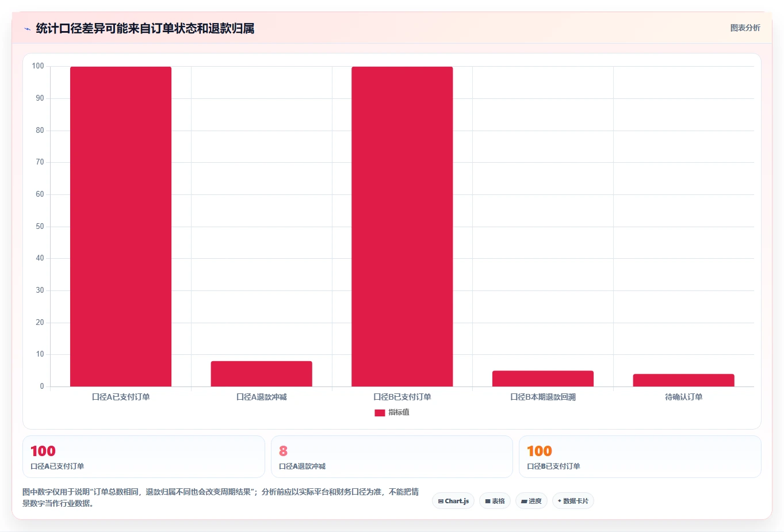Click the x-axis label 口径B本期退款回溯

(543, 397)
